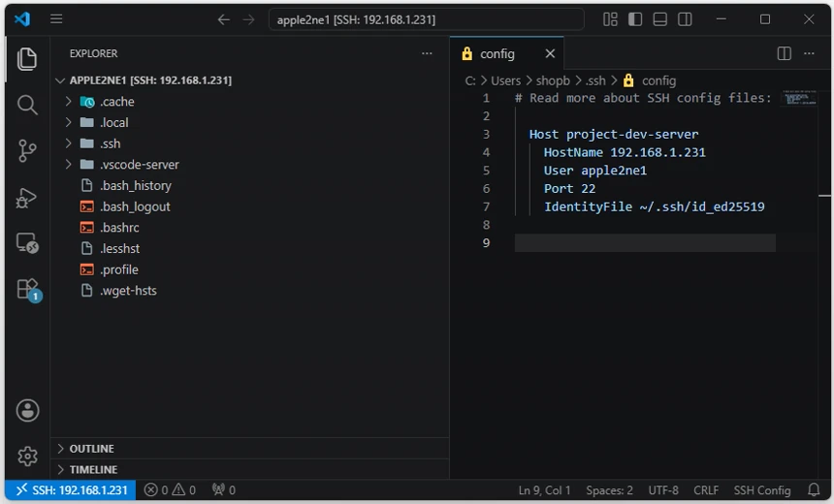Click the .ssh breadcrumb segment
834x504 pixels.
coord(595,80)
